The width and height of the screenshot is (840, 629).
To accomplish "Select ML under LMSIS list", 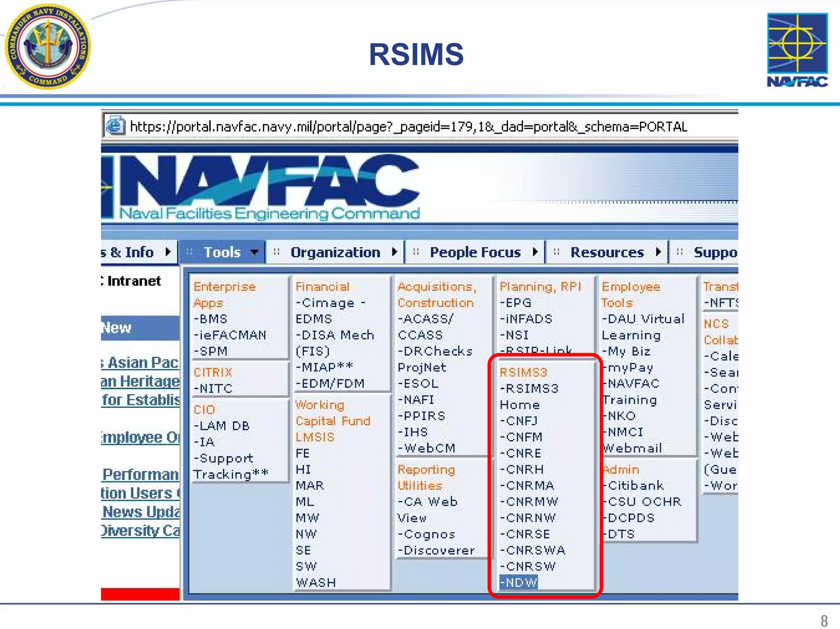I will (305, 502).
